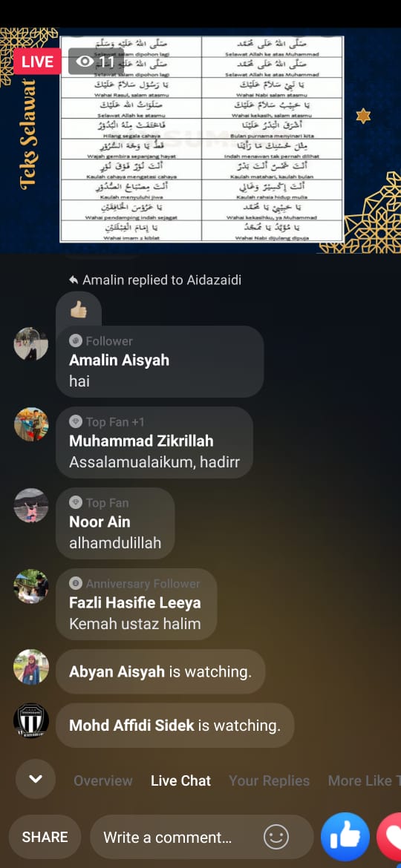Tap the Teks Selawat video thumbnail
The height and width of the screenshot is (868, 401).
click(x=200, y=139)
